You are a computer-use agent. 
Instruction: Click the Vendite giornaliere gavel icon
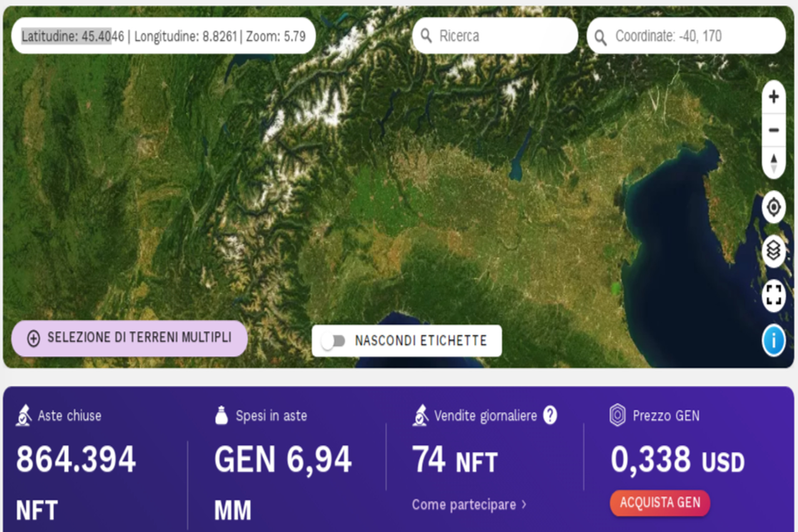pyautogui.click(x=420, y=415)
